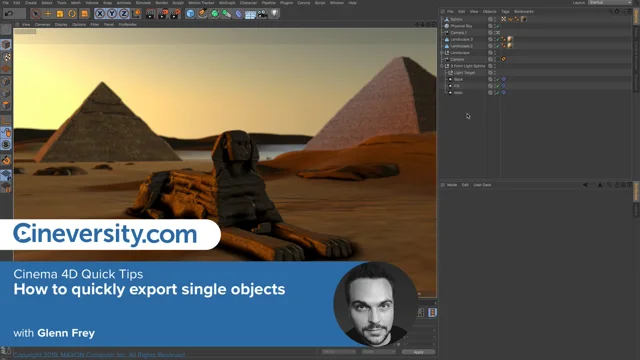Add a light object bulb icon
This screenshot has width=640, height=360.
click(274, 14)
